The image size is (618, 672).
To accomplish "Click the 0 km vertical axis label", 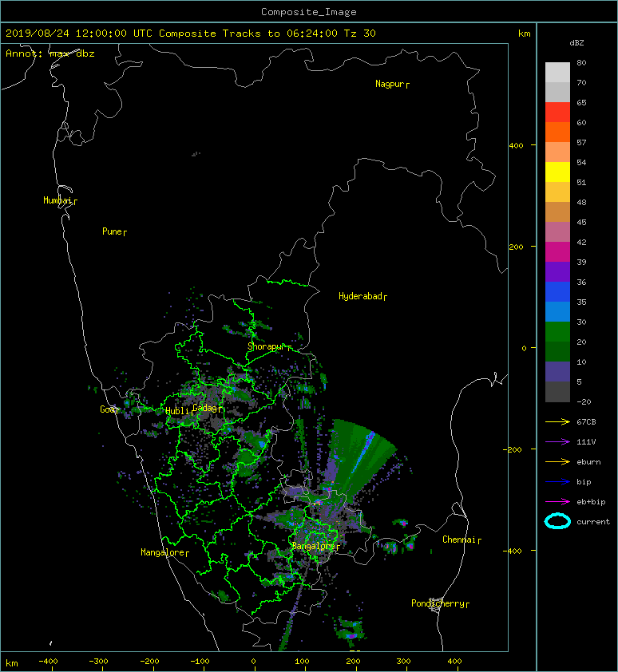I will (524, 349).
